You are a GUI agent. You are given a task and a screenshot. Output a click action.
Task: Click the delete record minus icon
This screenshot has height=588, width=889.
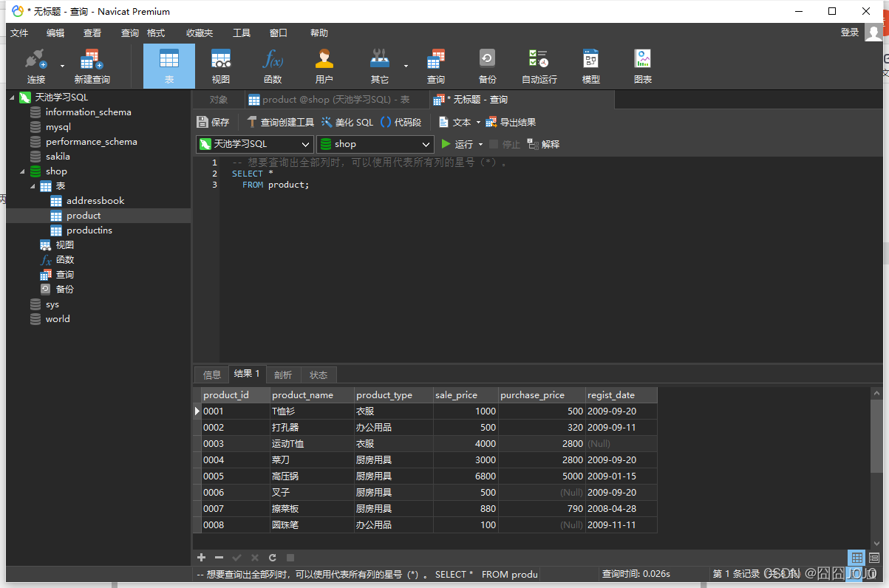click(x=219, y=558)
